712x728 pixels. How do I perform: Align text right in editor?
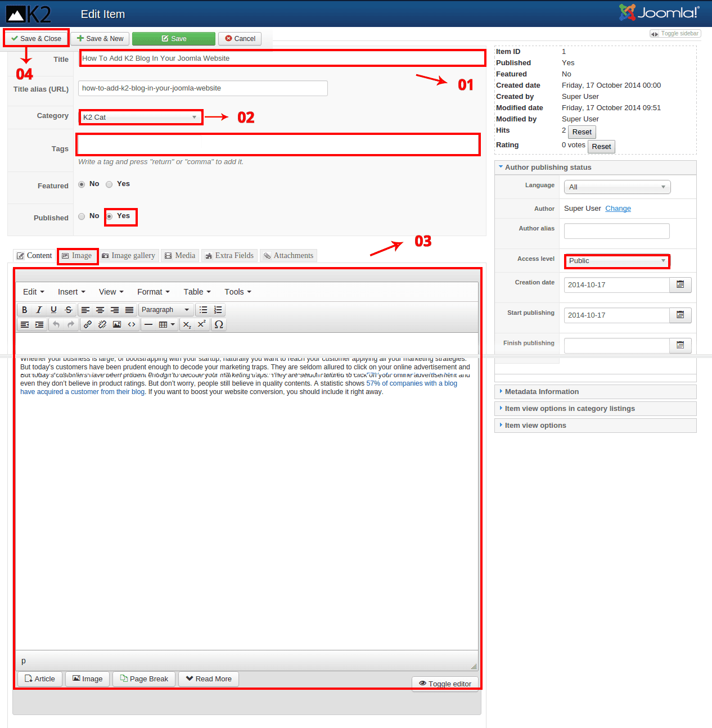(x=115, y=310)
